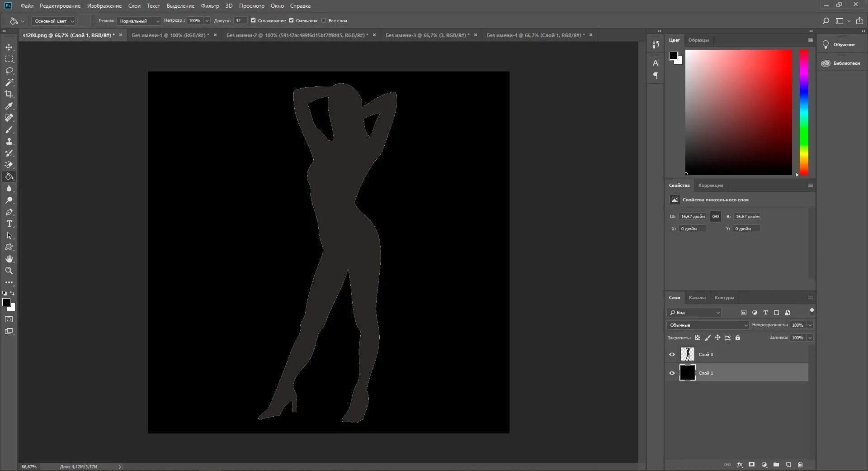Viewport: 868px width, 471px height.
Task: Disable the Сглаживание checkbox
Action: [253, 20]
